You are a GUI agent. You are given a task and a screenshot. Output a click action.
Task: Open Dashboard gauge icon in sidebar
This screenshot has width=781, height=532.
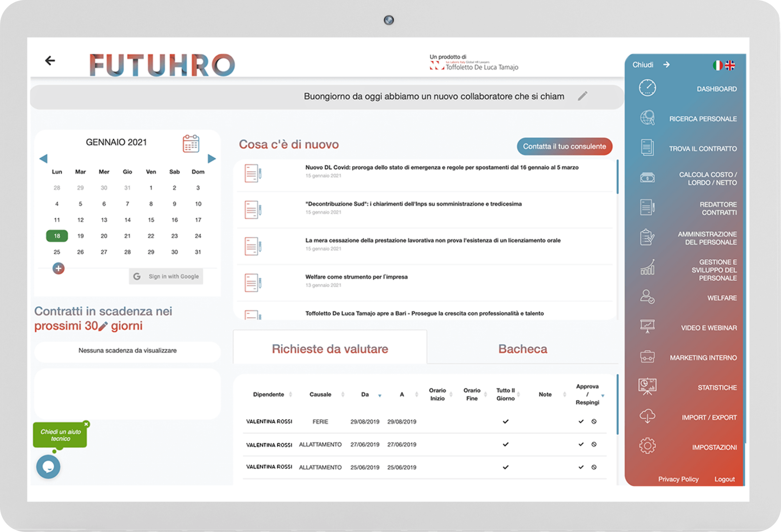[x=647, y=88]
